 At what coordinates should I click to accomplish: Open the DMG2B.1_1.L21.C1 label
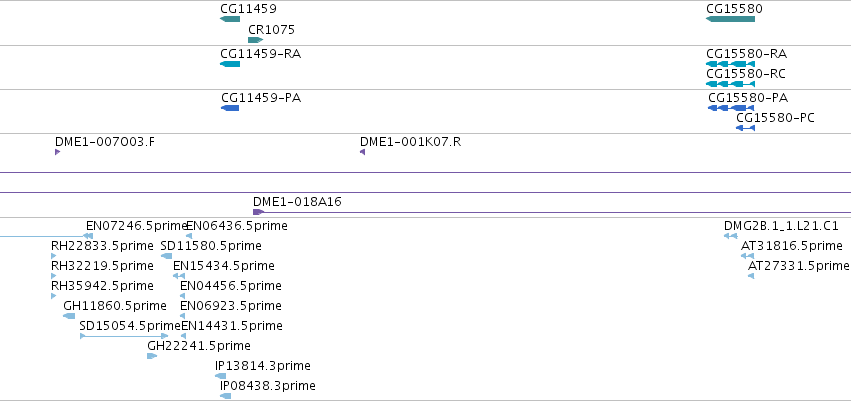click(781, 226)
